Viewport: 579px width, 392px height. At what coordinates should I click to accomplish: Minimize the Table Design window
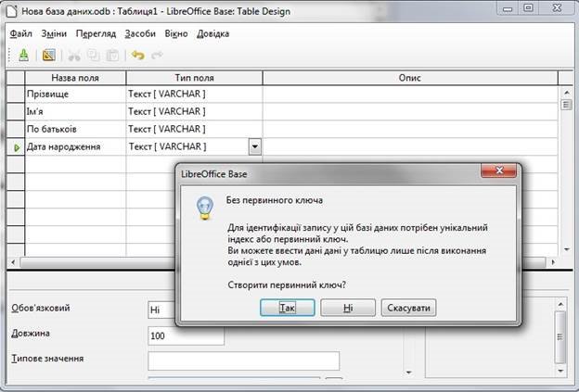pos(508,8)
